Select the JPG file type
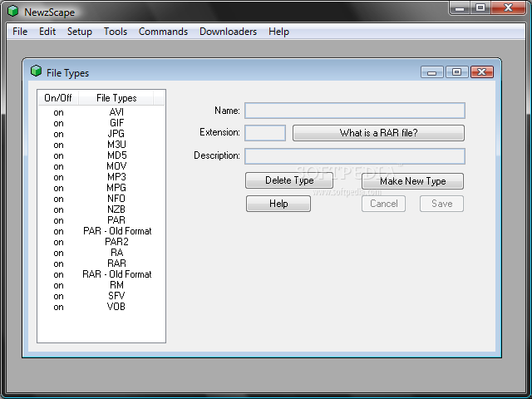This screenshot has width=532, height=399. 116,134
